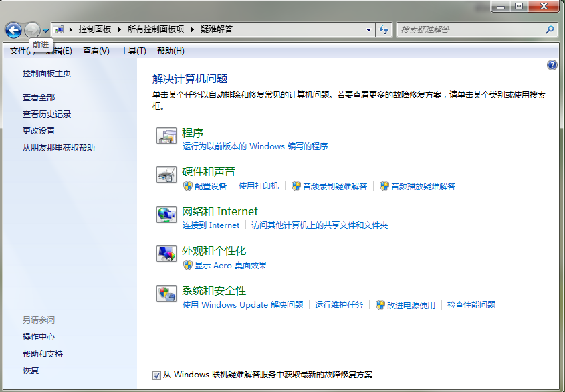Image resolution: width=565 pixels, height=392 pixels.
Task: Click the blue Back navigation arrow
Action: pyautogui.click(x=13, y=30)
